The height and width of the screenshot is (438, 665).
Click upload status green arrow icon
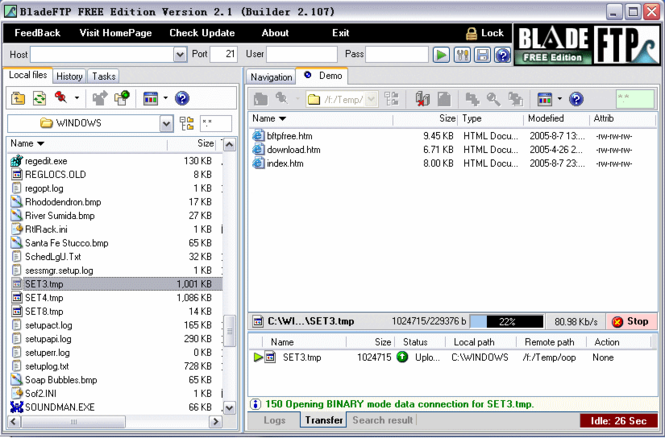(402, 357)
